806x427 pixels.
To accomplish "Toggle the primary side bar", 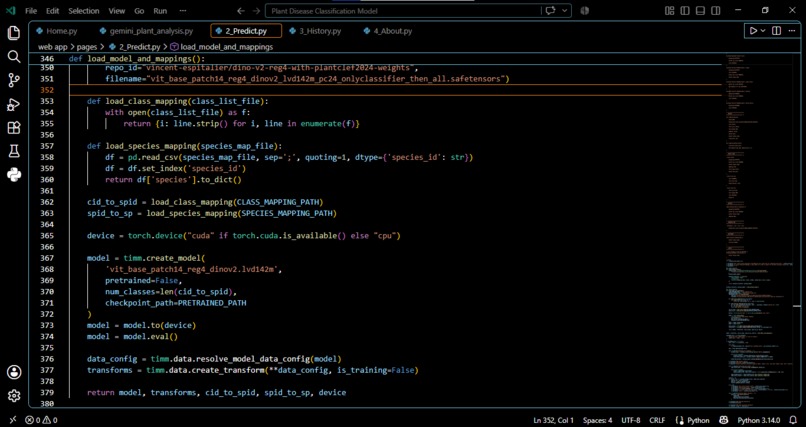I will click(685, 11).
